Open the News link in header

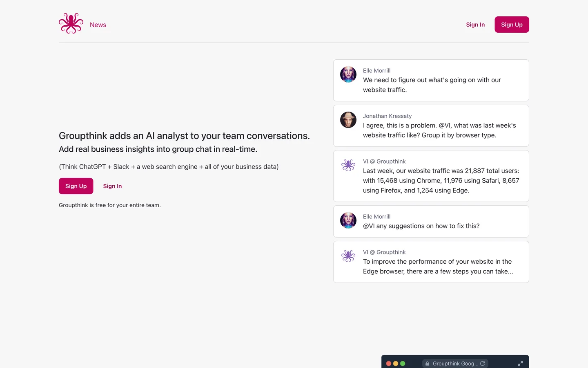point(98,25)
